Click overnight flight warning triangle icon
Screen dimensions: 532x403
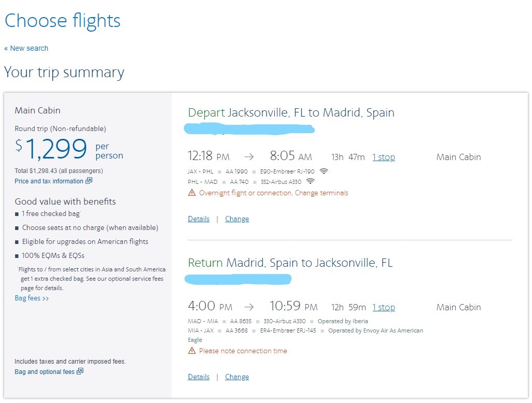pos(192,193)
